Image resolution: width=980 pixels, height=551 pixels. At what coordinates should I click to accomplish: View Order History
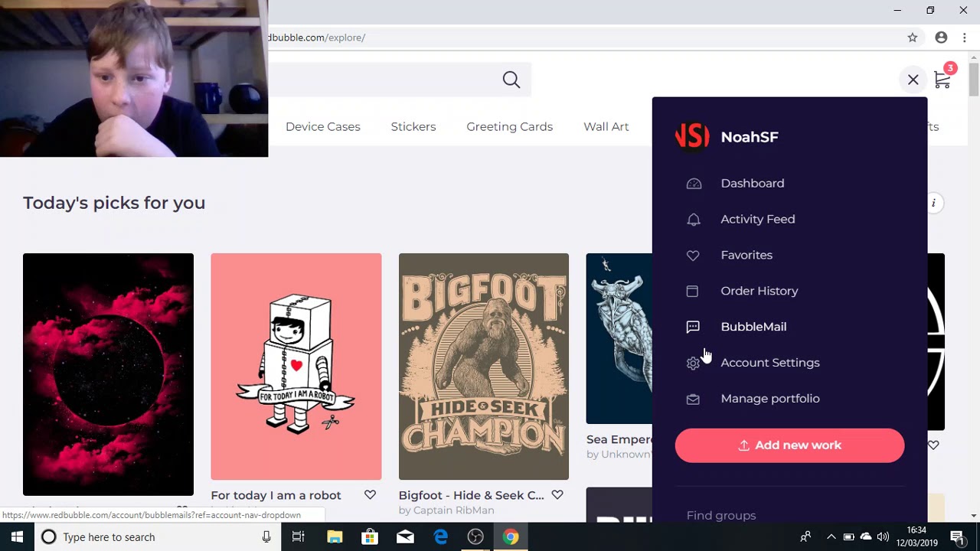click(759, 291)
